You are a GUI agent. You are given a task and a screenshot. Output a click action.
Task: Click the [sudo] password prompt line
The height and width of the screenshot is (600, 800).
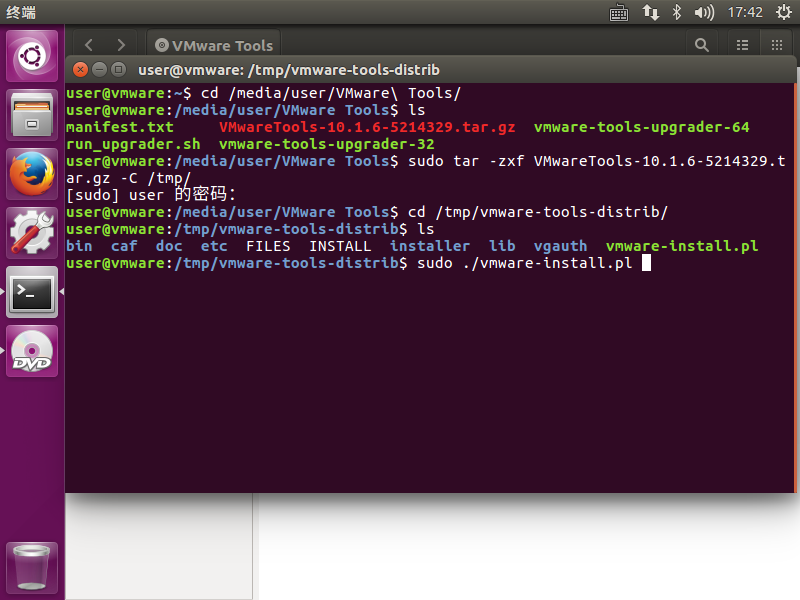(151, 195)
